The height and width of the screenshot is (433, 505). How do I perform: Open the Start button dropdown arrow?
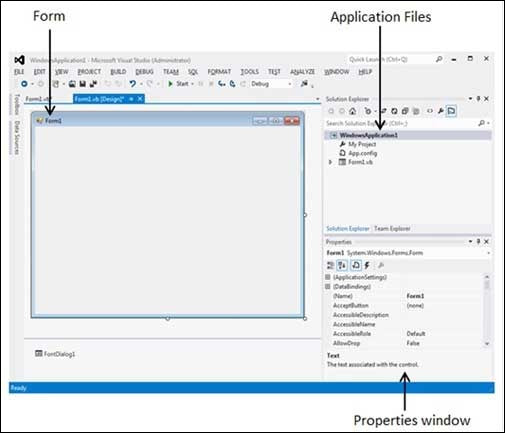click(192, 84)
